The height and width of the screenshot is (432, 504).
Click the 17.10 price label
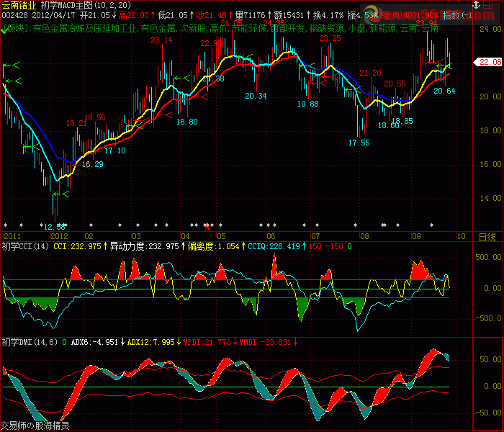[115, 150]
